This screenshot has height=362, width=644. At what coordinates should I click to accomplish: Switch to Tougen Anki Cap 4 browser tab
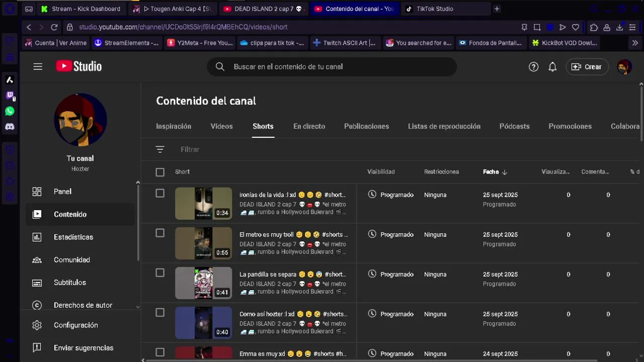[174, 9]
